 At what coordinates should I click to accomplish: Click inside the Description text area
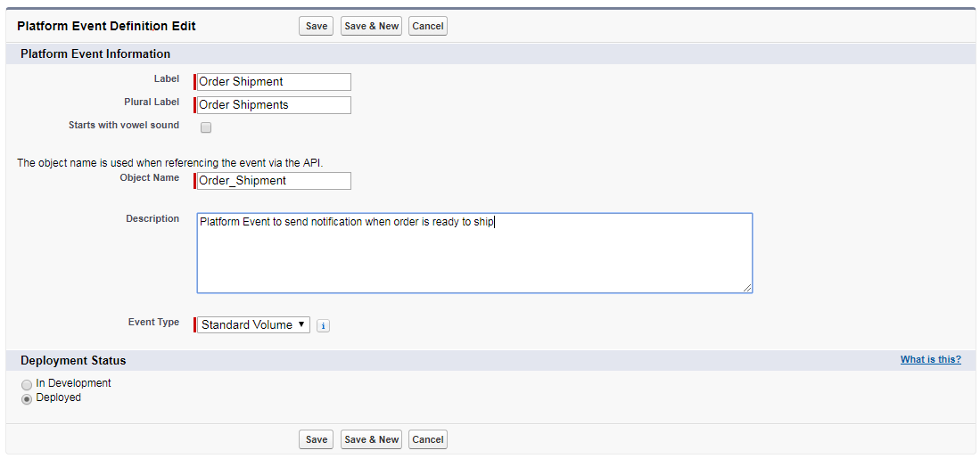[474, 253]
